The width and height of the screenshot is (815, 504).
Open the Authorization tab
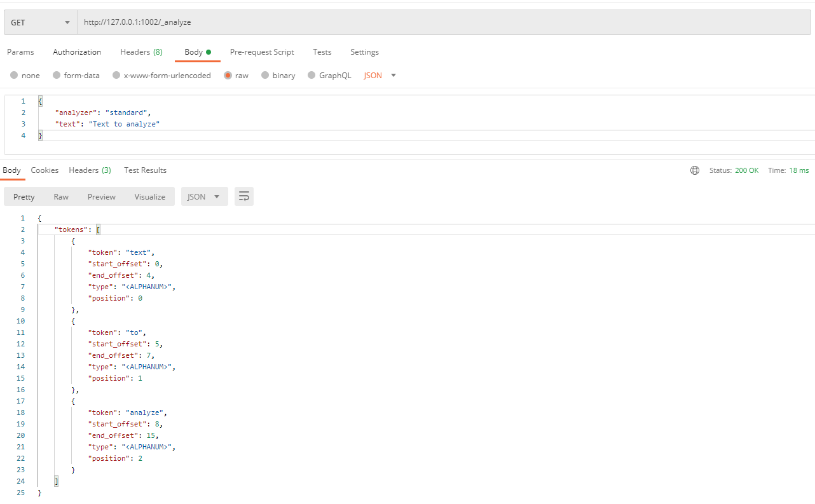(77, 52)
